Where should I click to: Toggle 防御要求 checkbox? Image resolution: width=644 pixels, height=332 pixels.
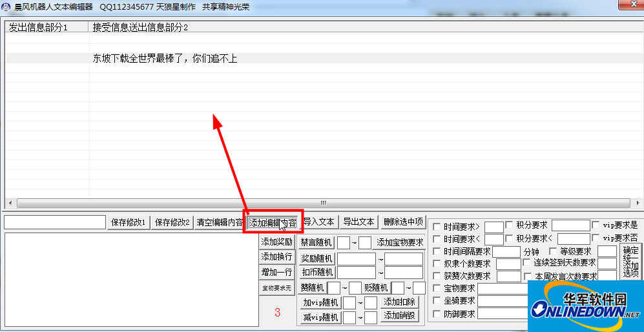click(437, 314)
